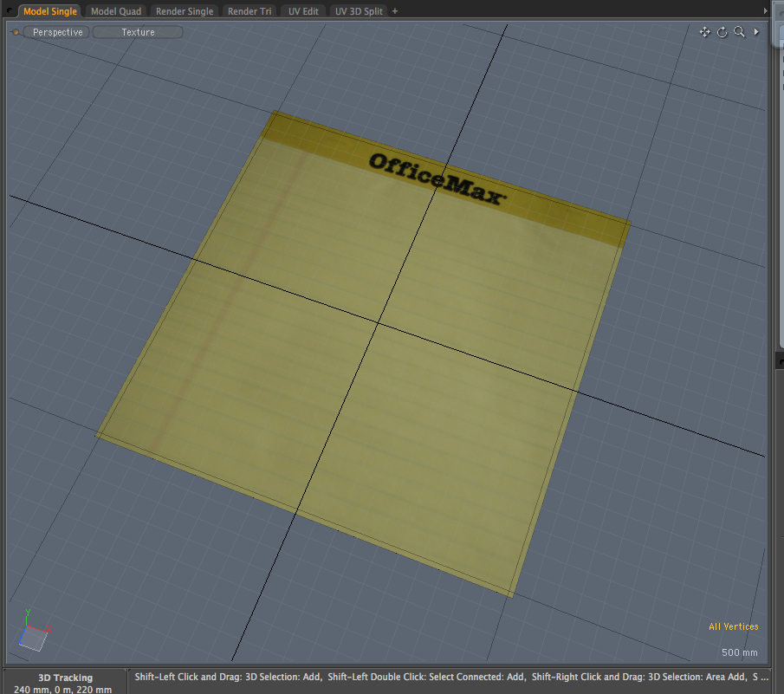Screen dimensions: 784x694
Task: Click the OfficeMax logo on the notepad
Action: (436, 179)
